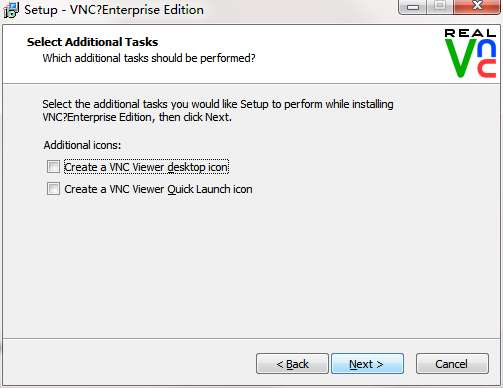
Task: Click the 'Create a VNC Viewer desktop icon' label
Action: (146, 167)
